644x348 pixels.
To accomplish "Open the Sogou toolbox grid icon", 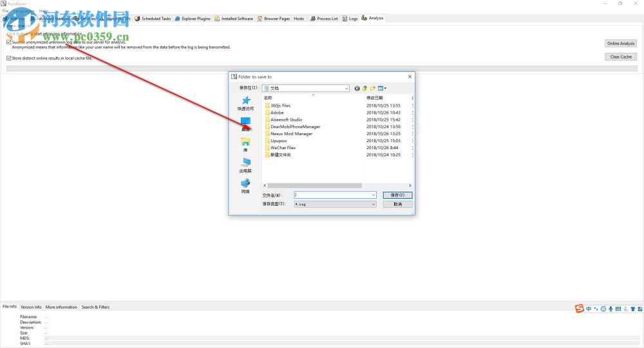I will click(x=640, y=309).
